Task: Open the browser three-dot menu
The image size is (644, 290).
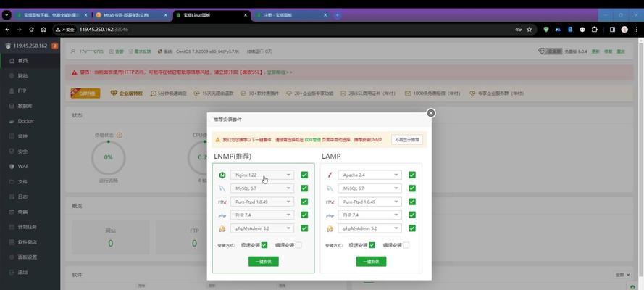Action: coord(636,30)
